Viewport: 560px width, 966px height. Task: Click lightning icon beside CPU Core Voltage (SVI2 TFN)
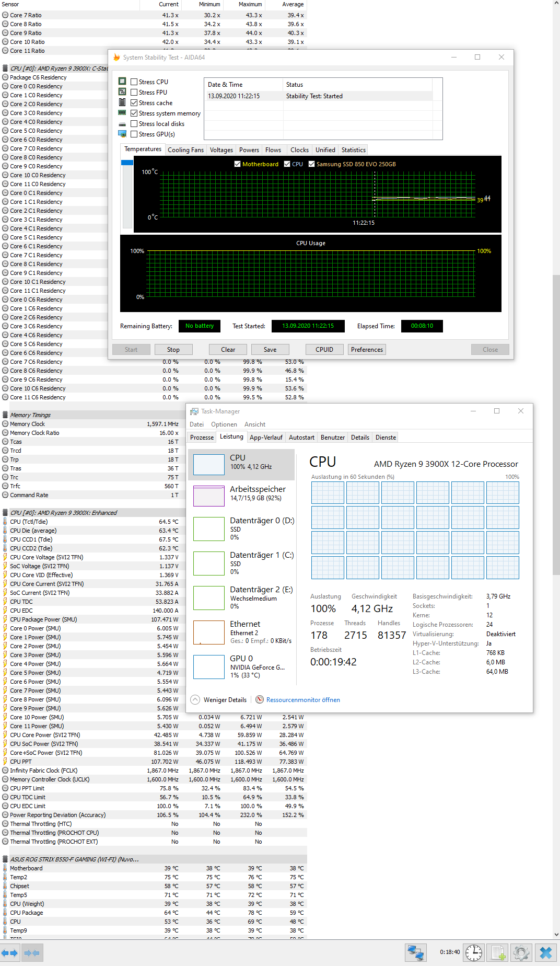pyautogui.click(x=5, y=557)
